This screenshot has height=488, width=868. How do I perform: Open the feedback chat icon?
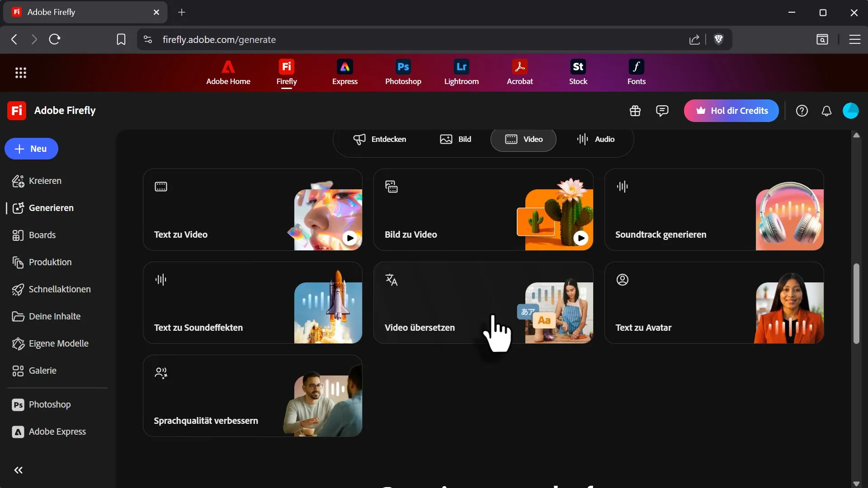pyautogui.click(x=662, y=111)
